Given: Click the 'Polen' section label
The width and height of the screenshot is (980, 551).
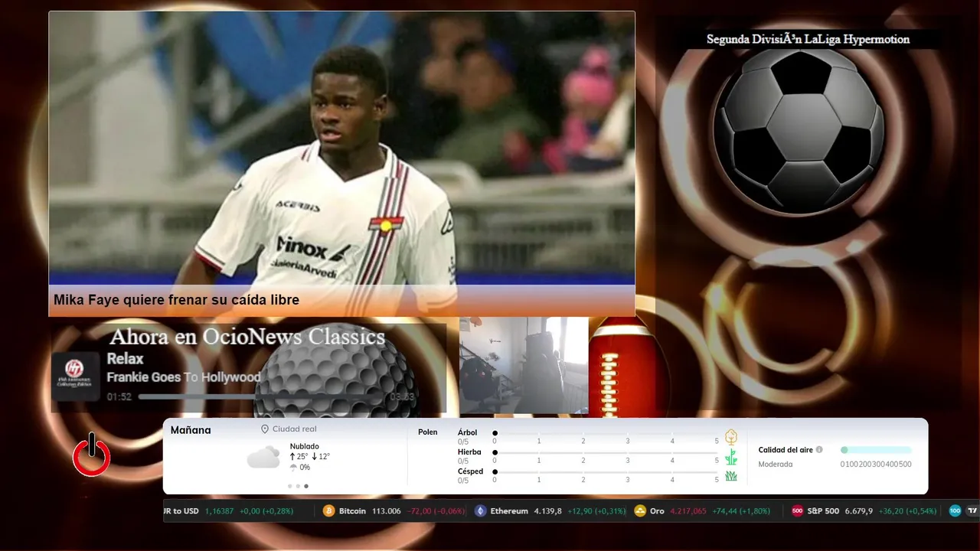Looking at the screenshot, I should 428,432.
